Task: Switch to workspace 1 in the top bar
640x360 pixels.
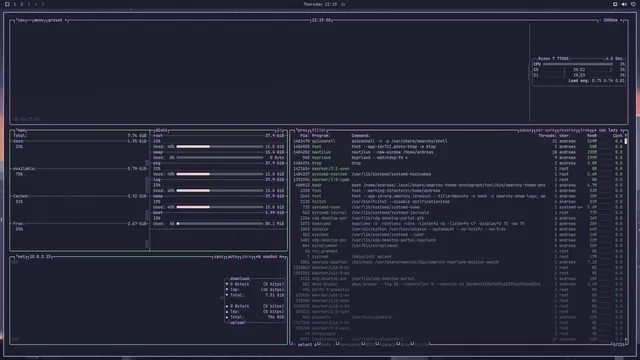Action: (x=15, y=4)
